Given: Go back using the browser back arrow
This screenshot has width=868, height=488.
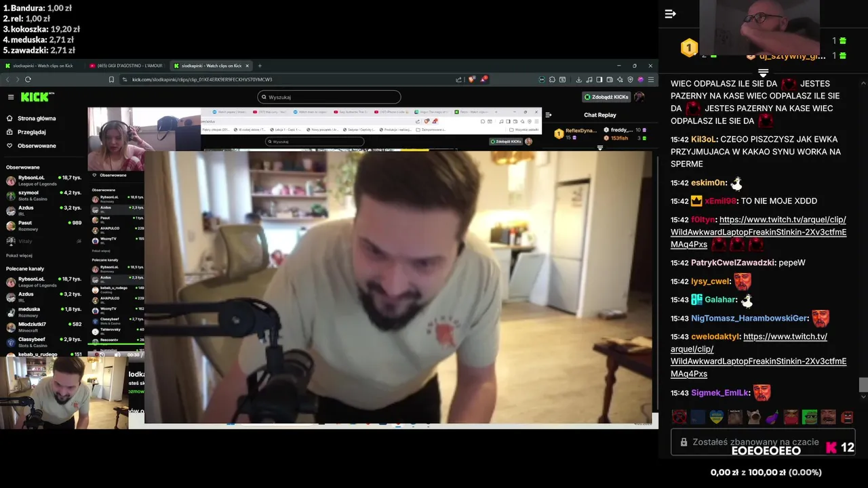Looking at the screenshot, I should (8, 79).
